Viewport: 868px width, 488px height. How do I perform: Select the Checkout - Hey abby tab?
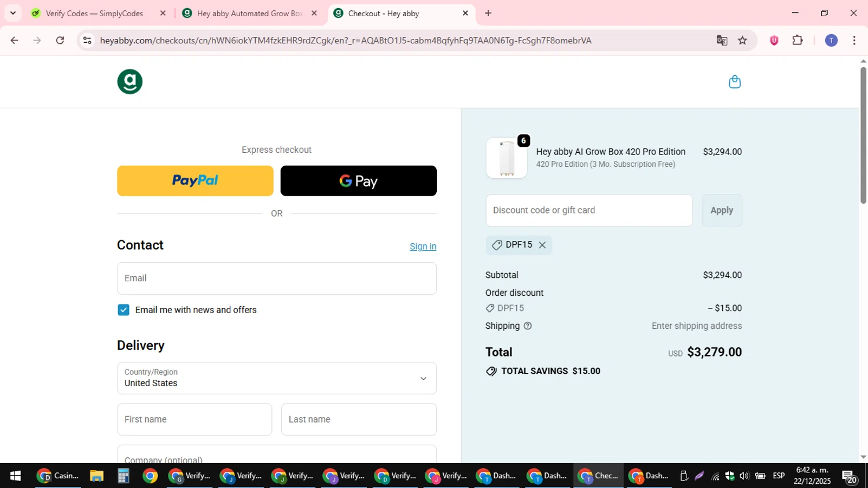[402, 13]
